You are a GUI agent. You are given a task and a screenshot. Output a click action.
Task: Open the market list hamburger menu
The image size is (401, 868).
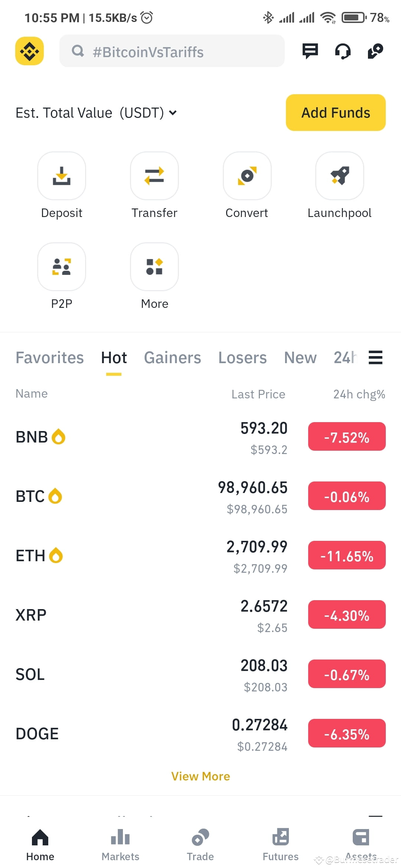pyautogui.click(x=375, y=358)
